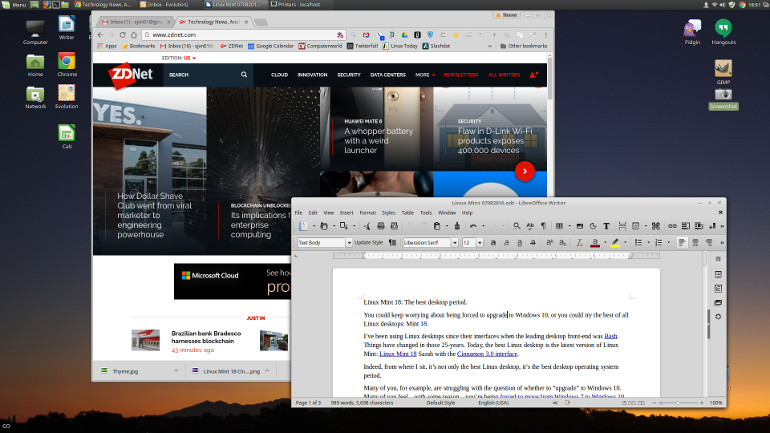
Task: Expand the Liberation Serif font name dropdown
Action: [455, 243]
